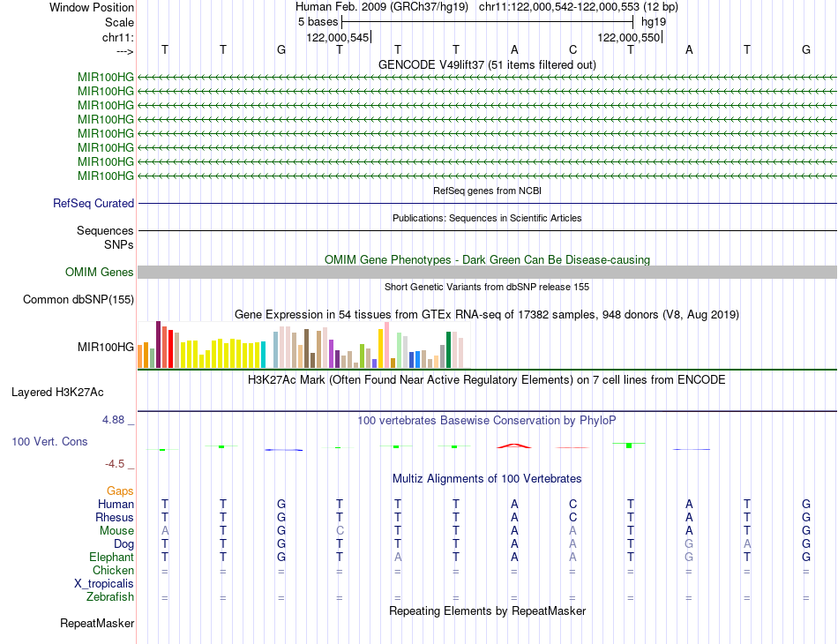Click the OMIM Genes label
This screenshot has width=838, height=644.
pos(100,272)
